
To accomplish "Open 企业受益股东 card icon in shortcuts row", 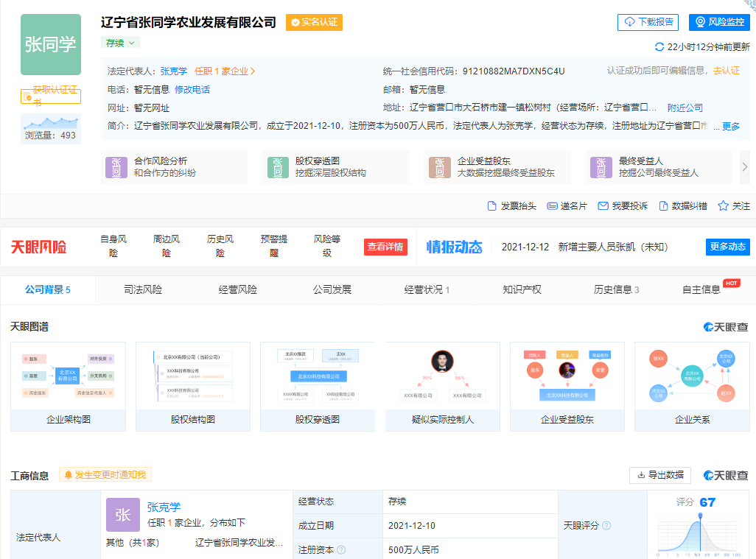I will tap(439, 167).
